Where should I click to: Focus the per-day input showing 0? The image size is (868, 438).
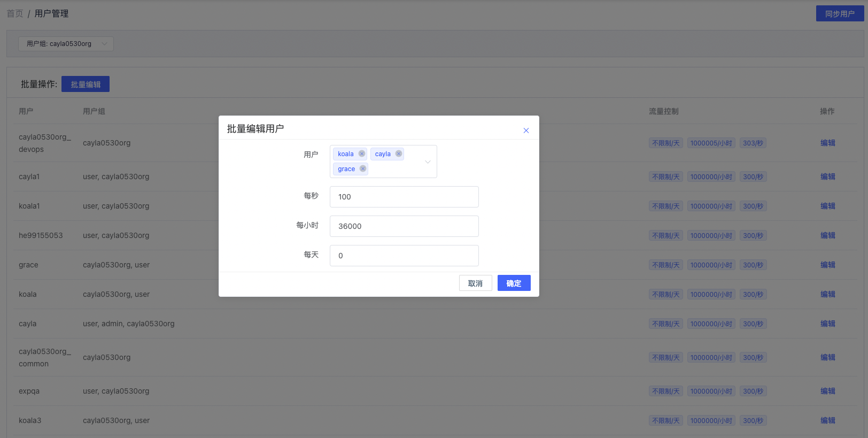pyautogui.click(x=404, y=256)
